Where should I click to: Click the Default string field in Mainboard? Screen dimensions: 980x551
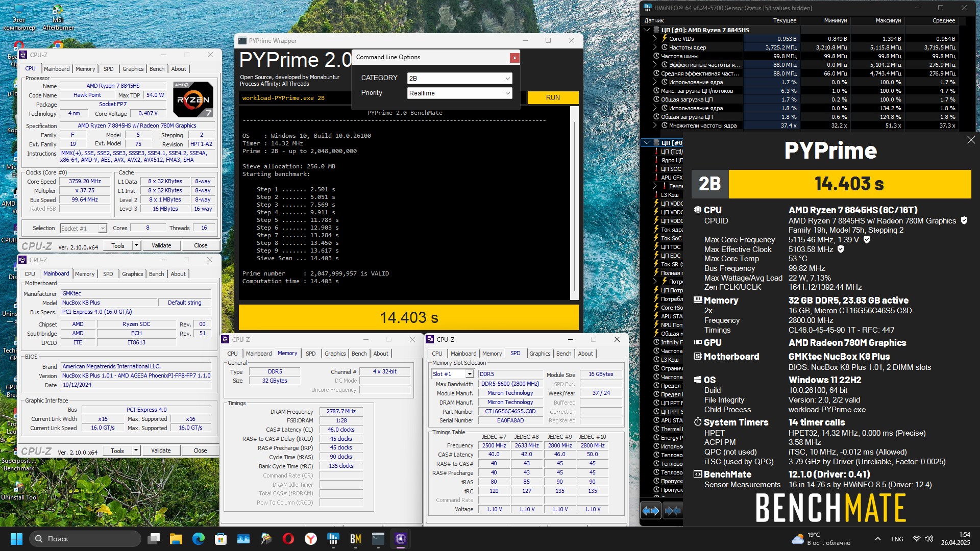pos(184,303)
